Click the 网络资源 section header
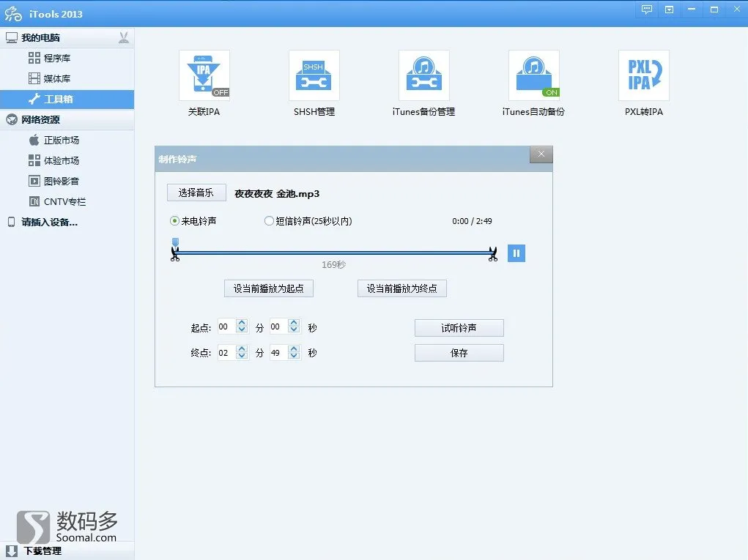 tap(67, 119)
